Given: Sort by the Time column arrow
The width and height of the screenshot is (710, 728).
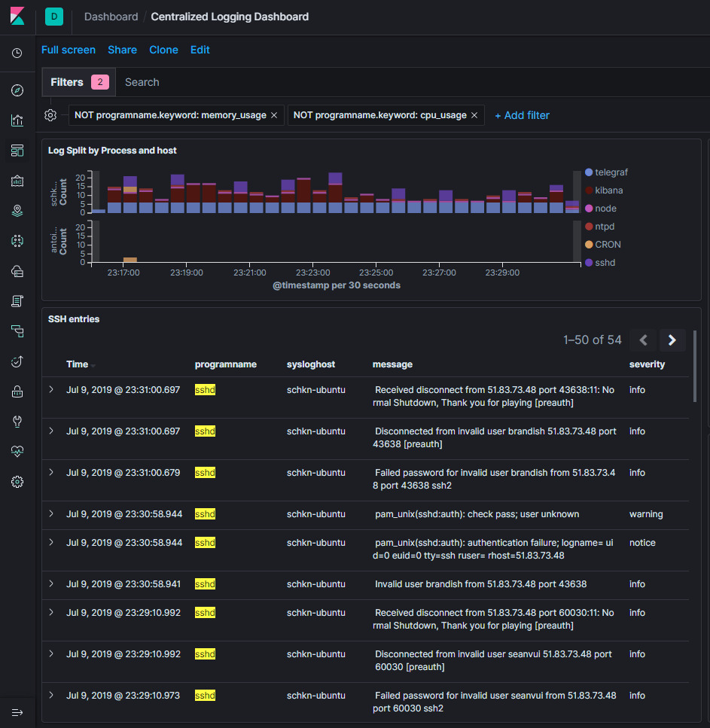Looking at the screenshot, I should coord(93,365).
